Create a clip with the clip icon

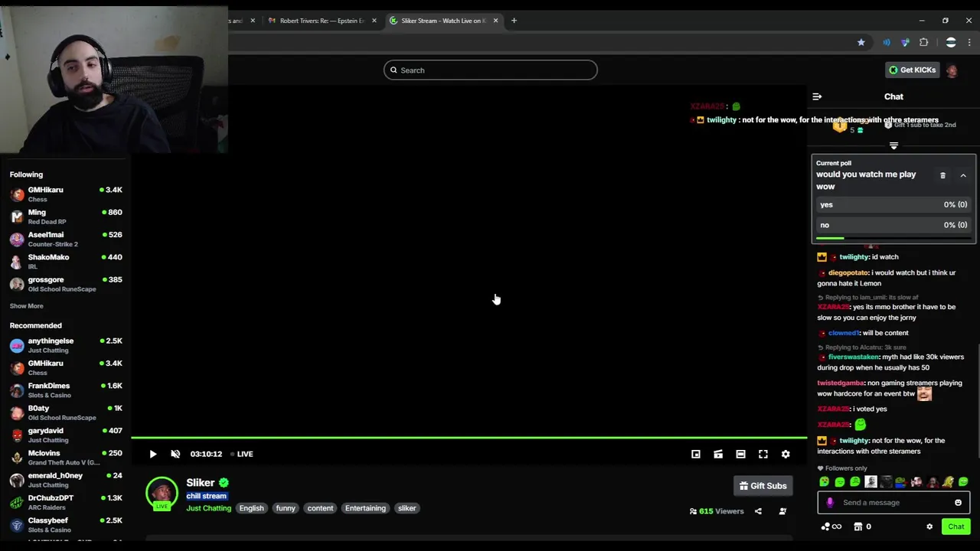click(x=718, y=454)
